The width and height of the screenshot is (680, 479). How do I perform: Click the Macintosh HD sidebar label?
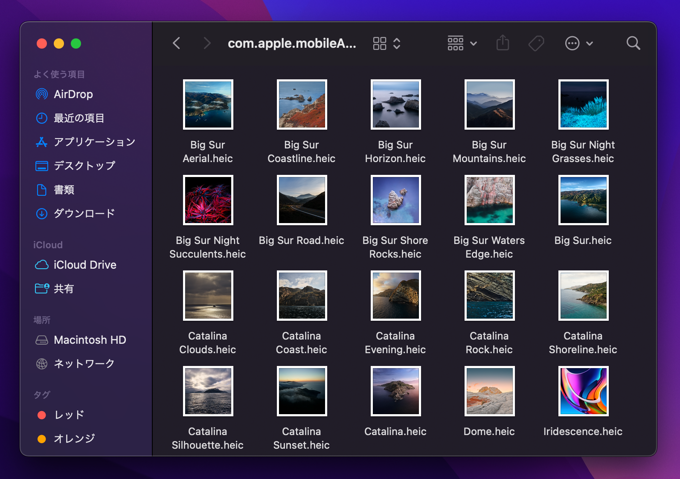tap(90, 340)
